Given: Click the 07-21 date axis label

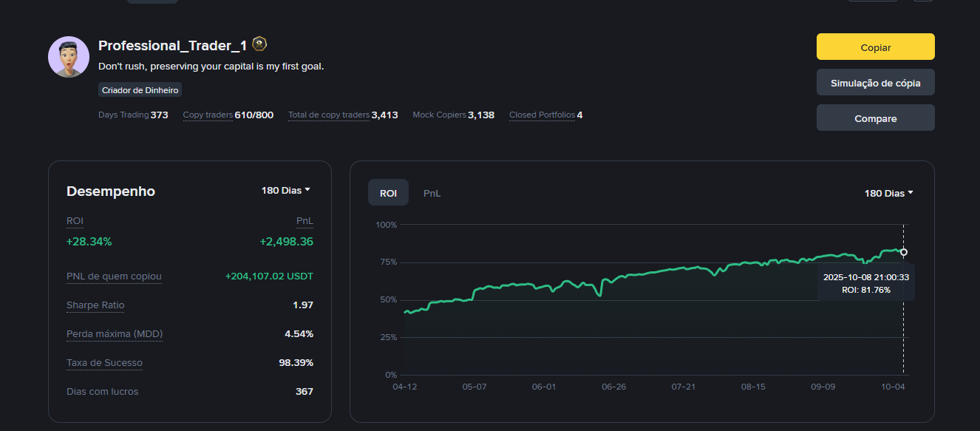Looking at the screenshot, I should point(683,387).
